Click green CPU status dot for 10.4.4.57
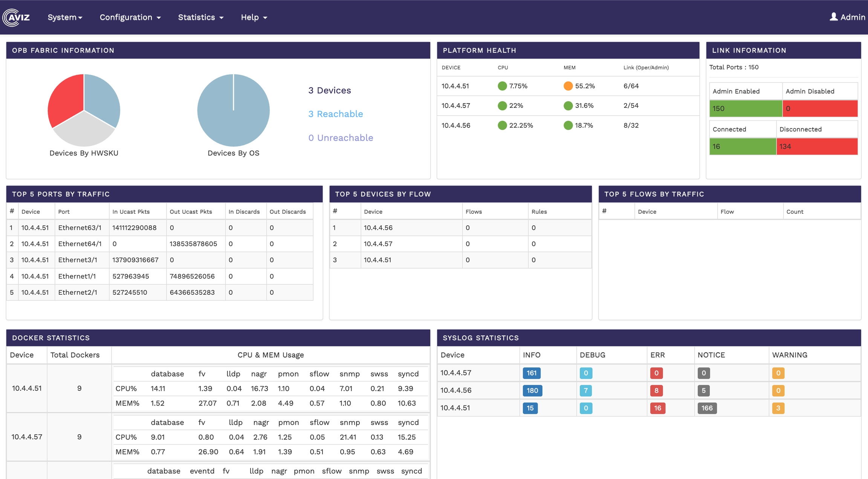The height and width of the screenshot is (479, 868). (502, 106)
